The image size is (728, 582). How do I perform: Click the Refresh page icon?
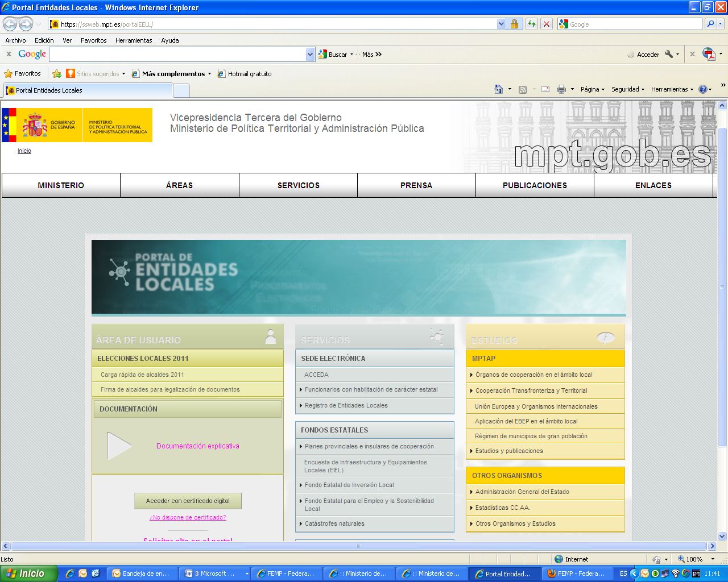[532, 24]
